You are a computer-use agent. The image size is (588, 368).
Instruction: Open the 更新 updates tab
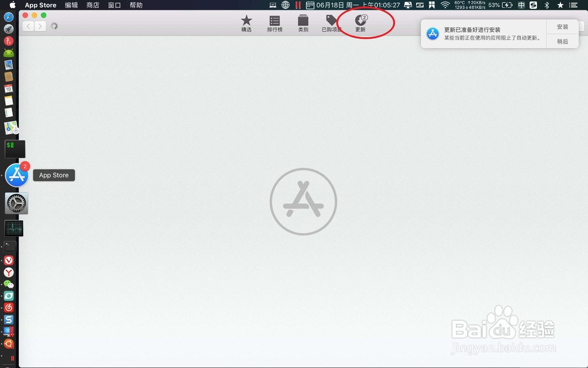(360, 24)
